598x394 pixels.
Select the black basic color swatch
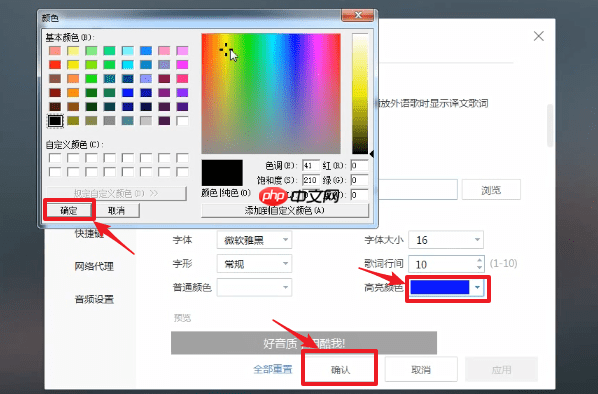[55, 121]
